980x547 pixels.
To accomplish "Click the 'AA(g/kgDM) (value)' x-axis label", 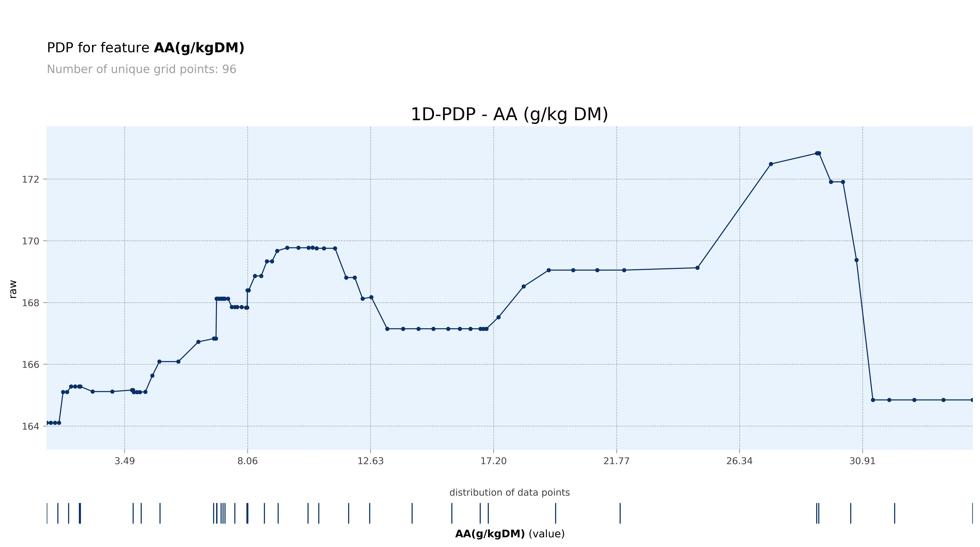I will click(x=509, y=534).
